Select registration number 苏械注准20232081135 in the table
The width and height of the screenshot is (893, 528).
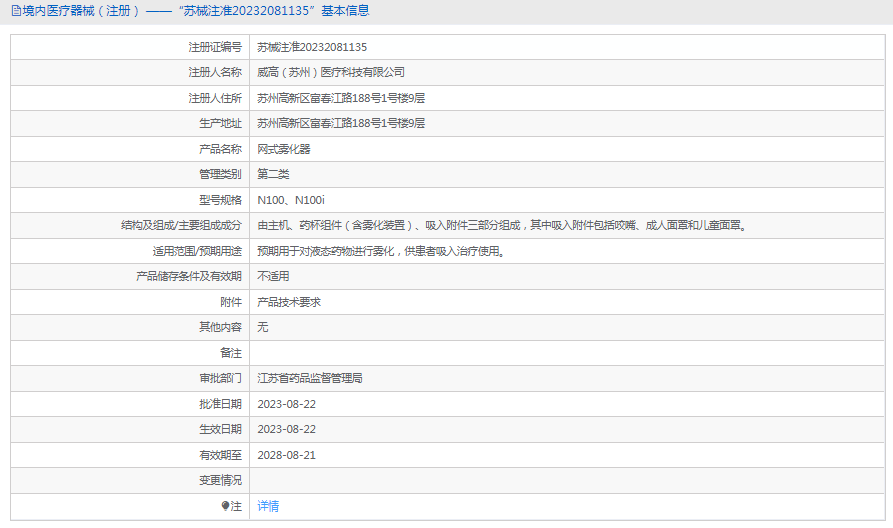312,47
